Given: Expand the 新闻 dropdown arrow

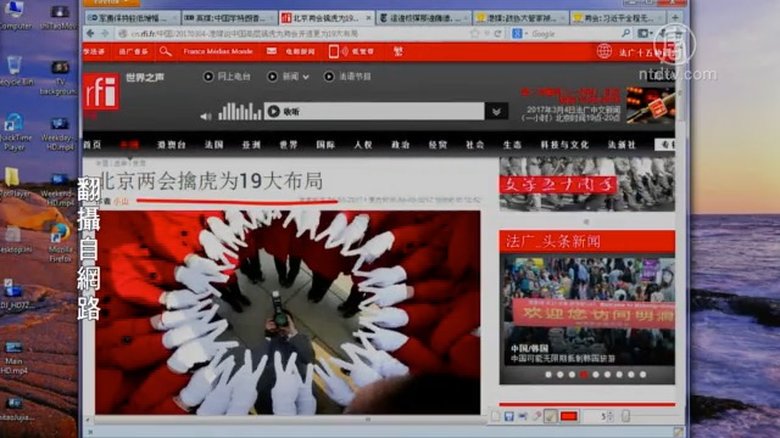Looking at the screenshot, I should tap(306, 77).
